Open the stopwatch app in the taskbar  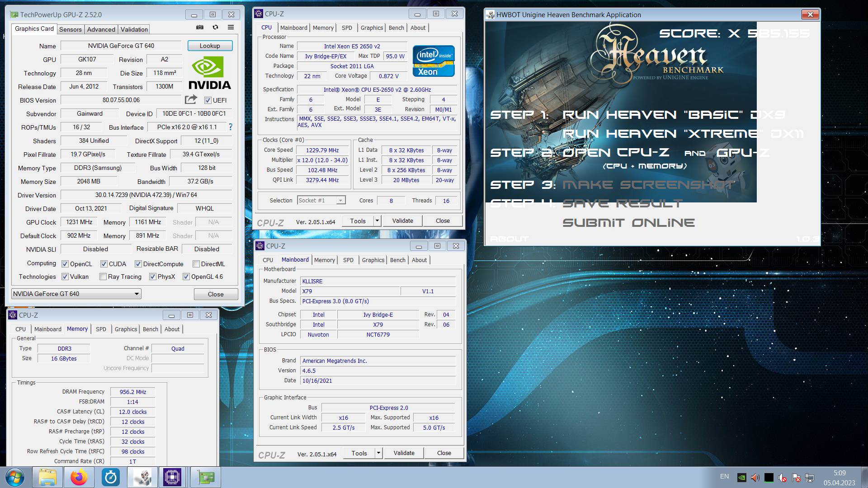111,478
